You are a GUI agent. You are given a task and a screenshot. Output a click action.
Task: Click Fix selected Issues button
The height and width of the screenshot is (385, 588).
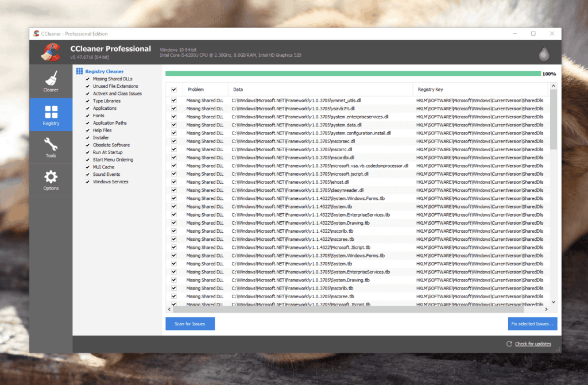point(532,324)
